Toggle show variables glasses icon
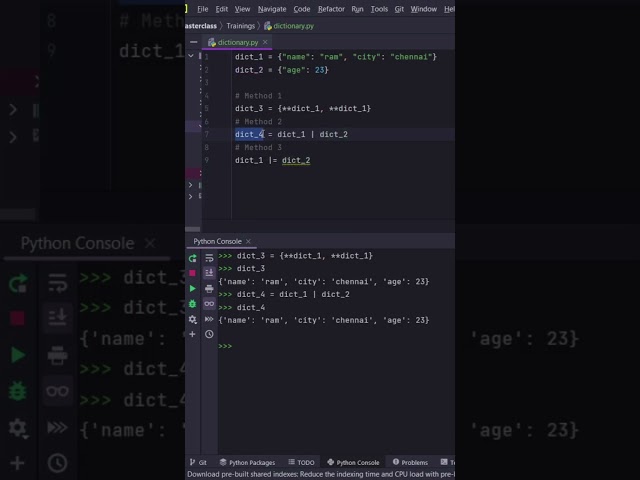 point(209,304)
